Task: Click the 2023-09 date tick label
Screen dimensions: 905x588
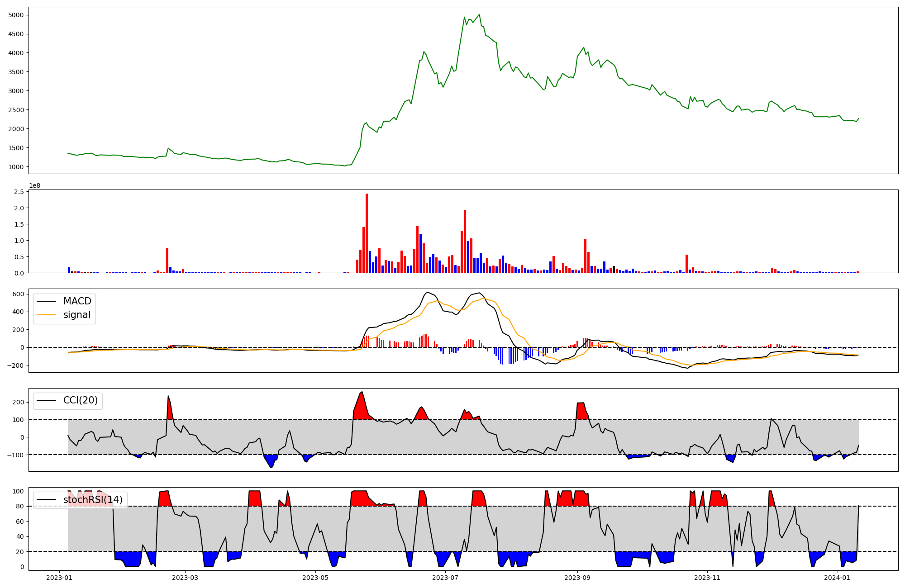Action: 577,578
